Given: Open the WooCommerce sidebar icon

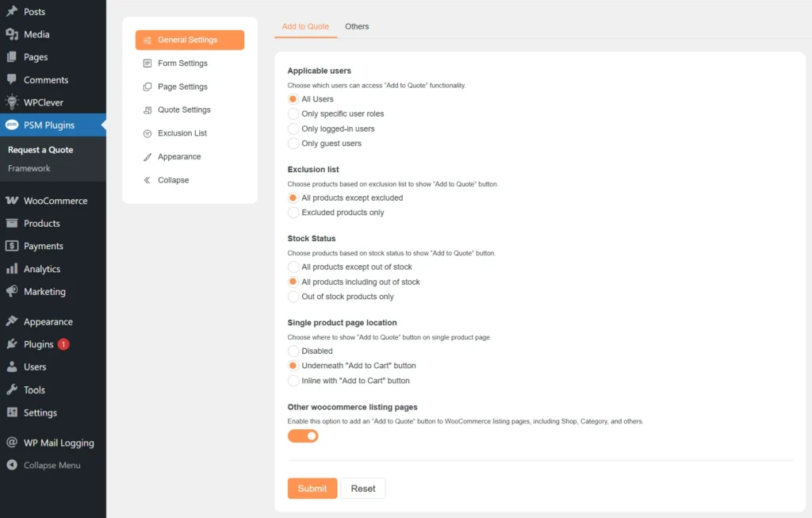Looking at the screenshot, I should 11,201.
